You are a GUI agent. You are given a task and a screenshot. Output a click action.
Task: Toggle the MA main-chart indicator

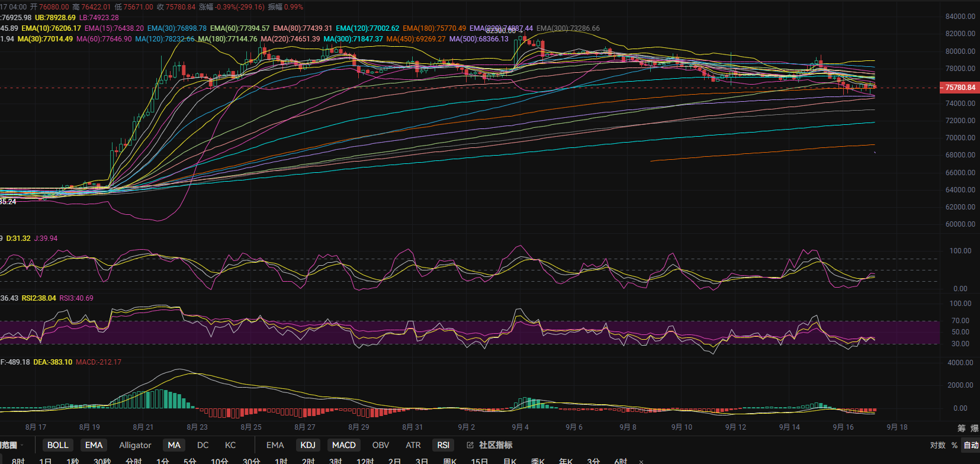174,445
